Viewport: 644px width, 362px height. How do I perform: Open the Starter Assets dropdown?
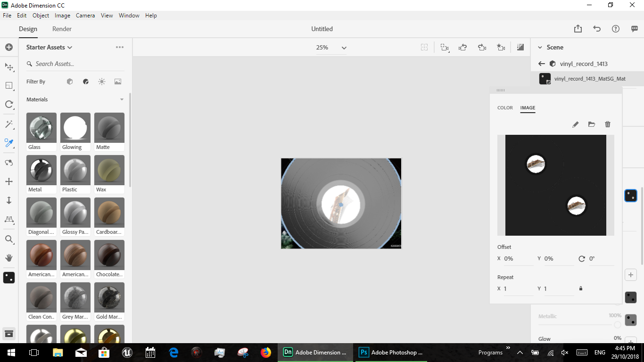(x=50, y=47)
